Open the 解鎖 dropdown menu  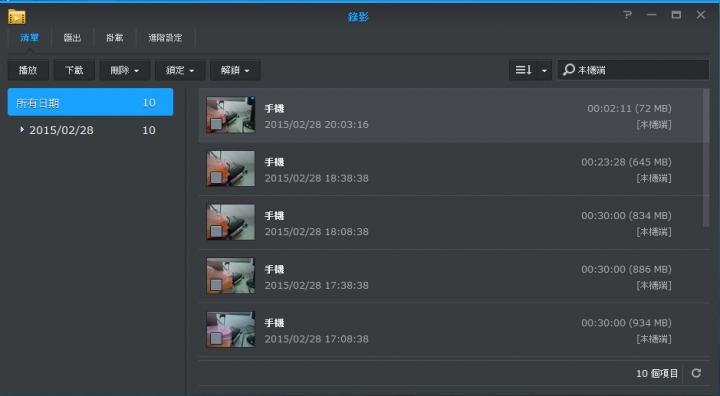235,70
